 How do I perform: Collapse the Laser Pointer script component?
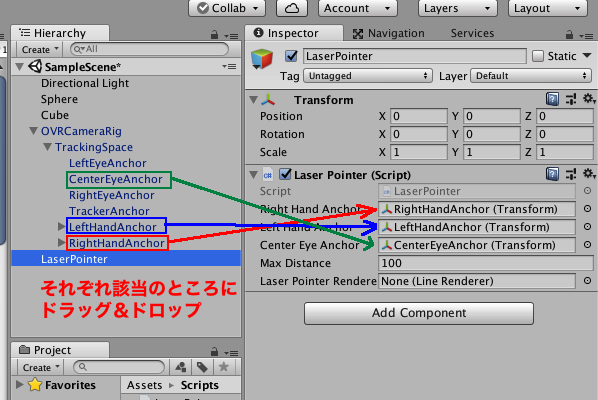pyautogui.click(x=253, y=175)
